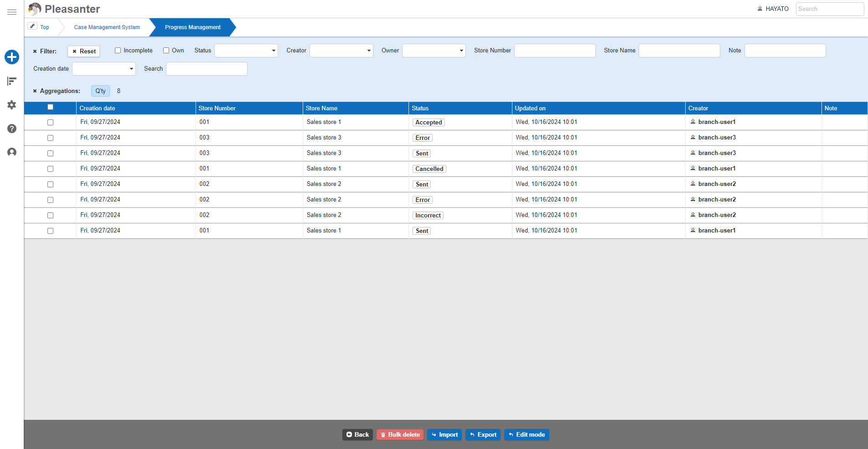This screenshot has width=868, height=449.
Task: Focus the Store Number filter field
Action: pos(555,51)
